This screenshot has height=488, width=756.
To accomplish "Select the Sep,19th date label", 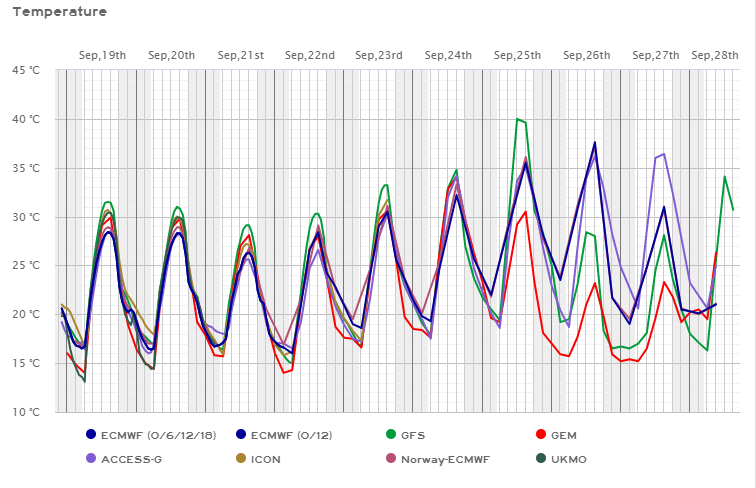I will 102,55.
